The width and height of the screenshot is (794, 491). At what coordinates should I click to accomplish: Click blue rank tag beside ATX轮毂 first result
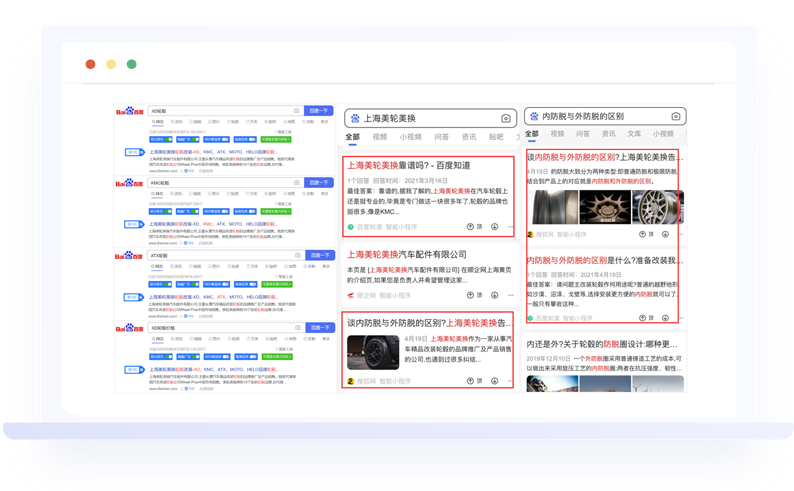(x=134, y=297)
